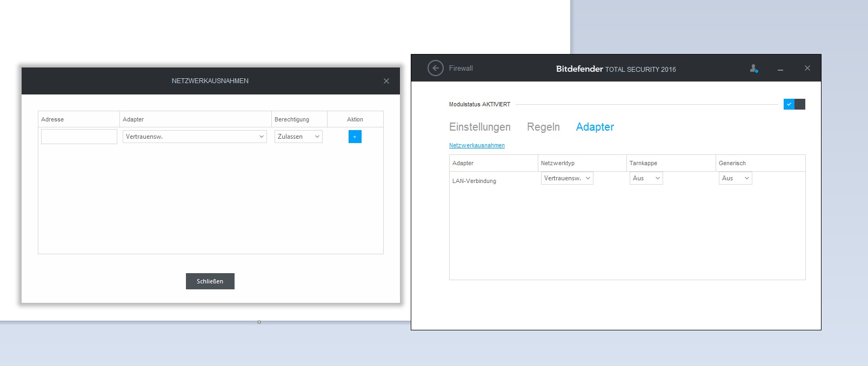This screenshot has width=868, height=366.
Task: Open the user account icon in Bitdefender
Action: pos(754,69)
